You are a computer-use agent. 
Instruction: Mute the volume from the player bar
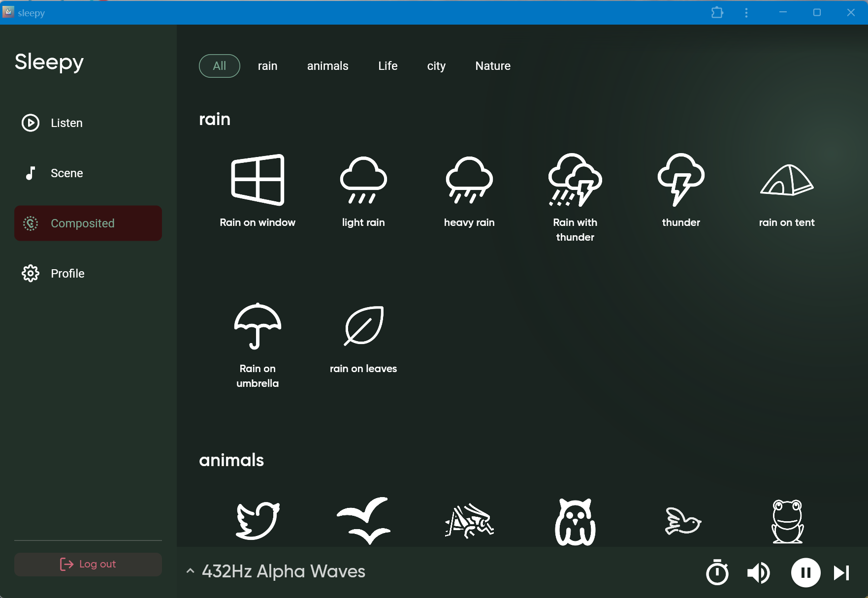[x=758, y=572]
